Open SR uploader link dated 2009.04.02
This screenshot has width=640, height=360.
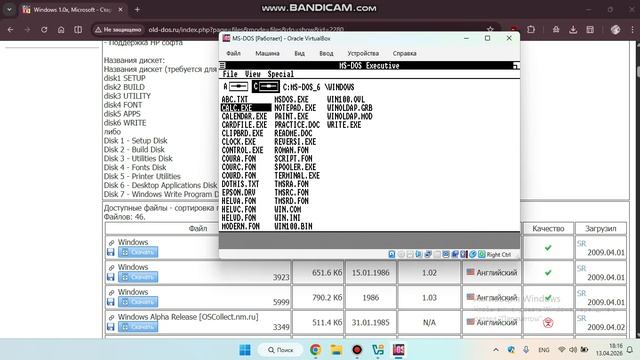tap(581, 318)
